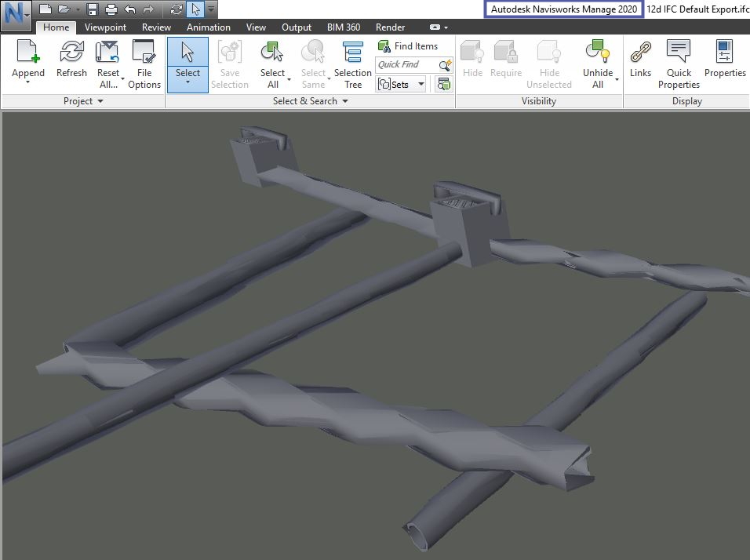
Task: Click the Save icon in quick access toolbar
Action: tap(93, 9)
